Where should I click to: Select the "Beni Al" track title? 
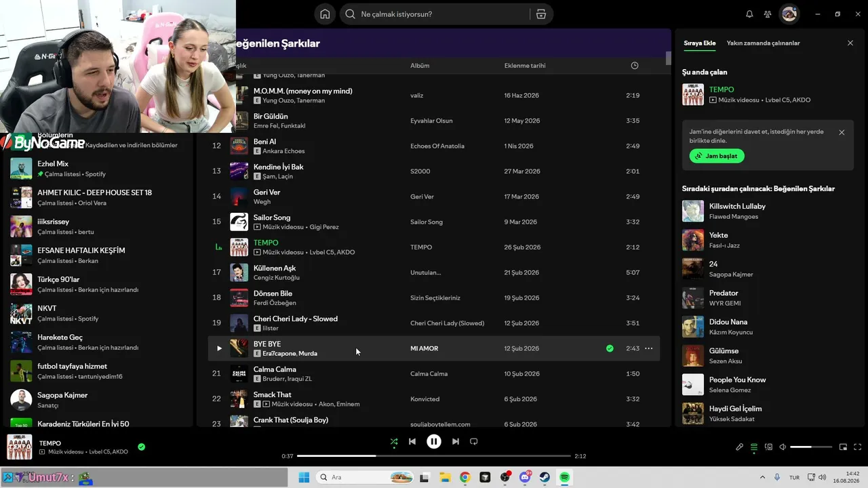[x=265, y=142]
